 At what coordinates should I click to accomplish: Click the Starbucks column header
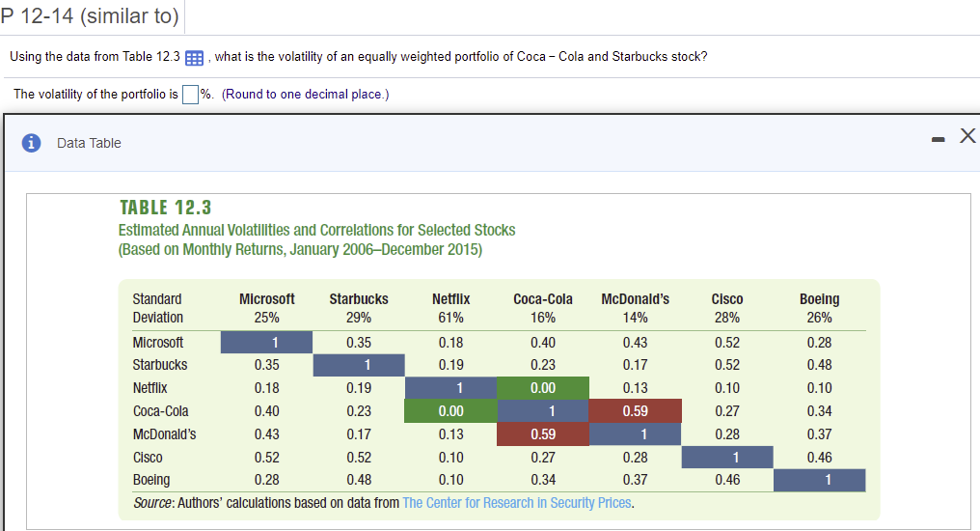pyautogui.click(x=359, y=299)
